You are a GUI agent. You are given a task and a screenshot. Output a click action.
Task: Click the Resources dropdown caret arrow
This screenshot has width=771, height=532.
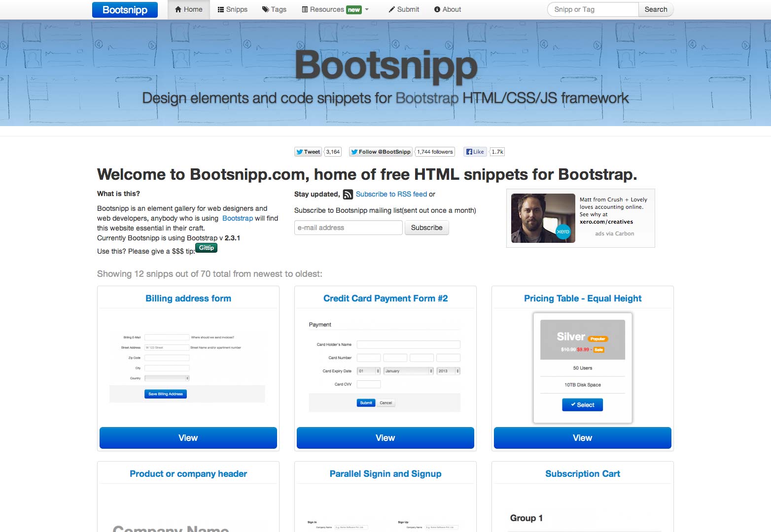(367, 9)
